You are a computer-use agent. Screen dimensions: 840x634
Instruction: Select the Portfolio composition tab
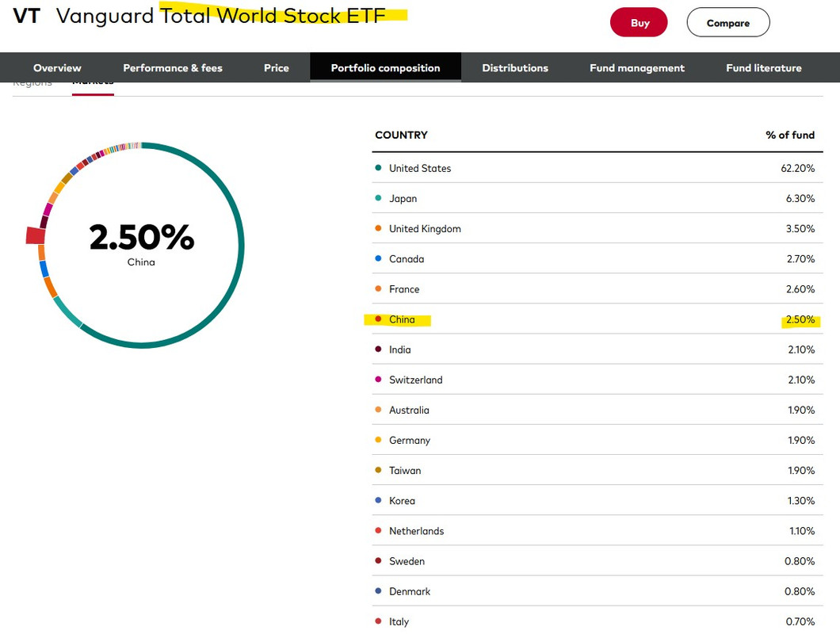coord(385,67)
